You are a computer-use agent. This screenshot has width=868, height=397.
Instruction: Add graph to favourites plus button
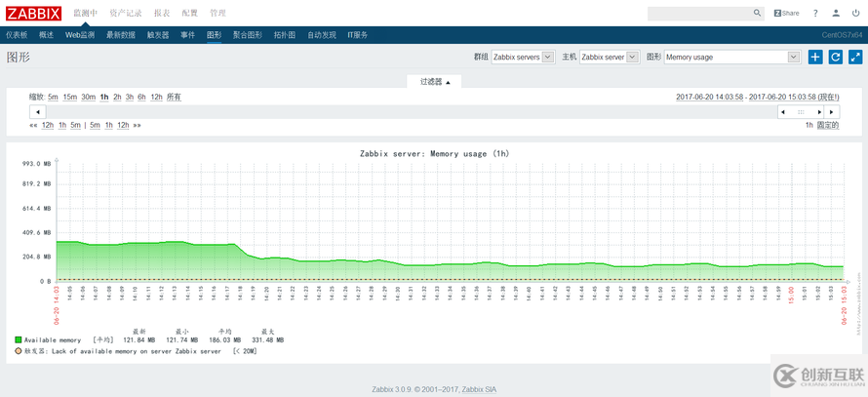[815, 57]
